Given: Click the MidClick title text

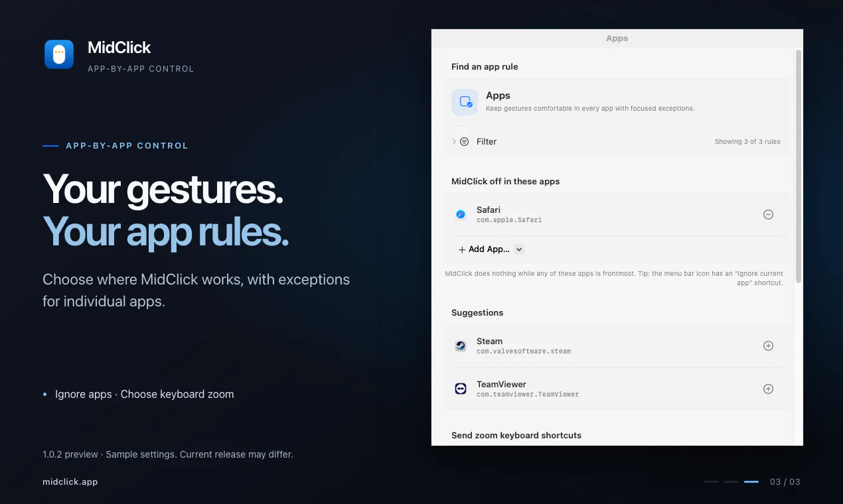Looking at the screenshot, I should [x=119, y=47].
